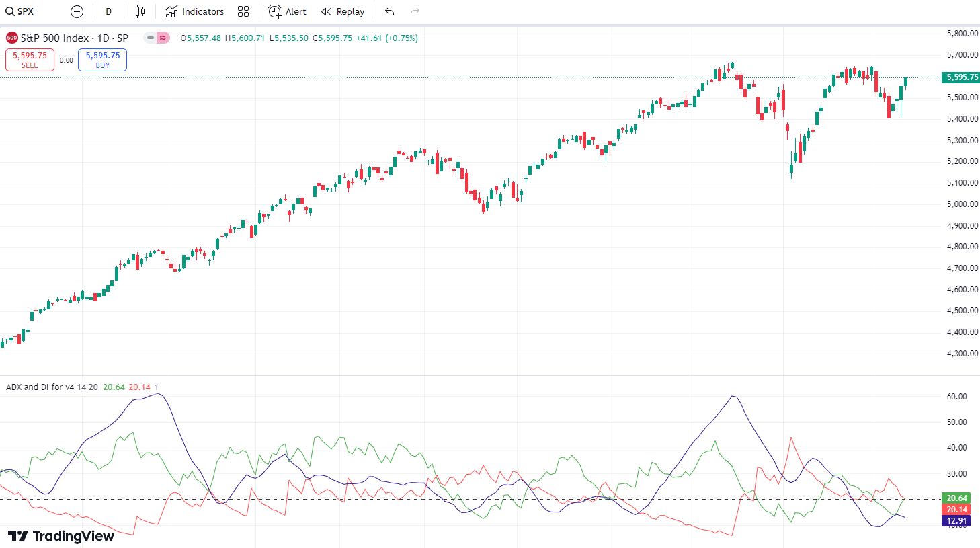The height and width of the screenshot is (548, 980).
Task: Click the red 20.14 DI- scale tag
Action: click(956, 510)
